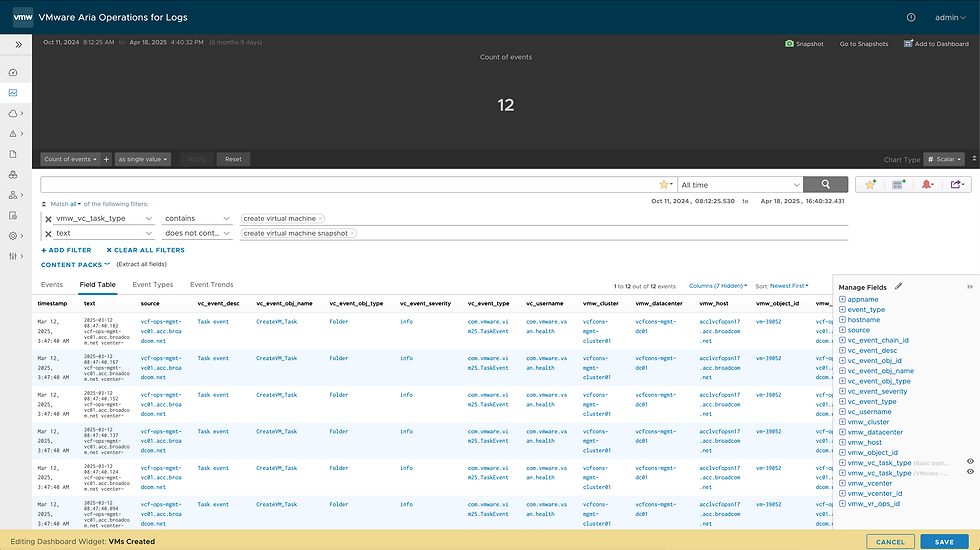Click the Manage Fields pencil edit icon
Image resolution: width=980 pixels, height=550 pixels.
click(898, 286)
